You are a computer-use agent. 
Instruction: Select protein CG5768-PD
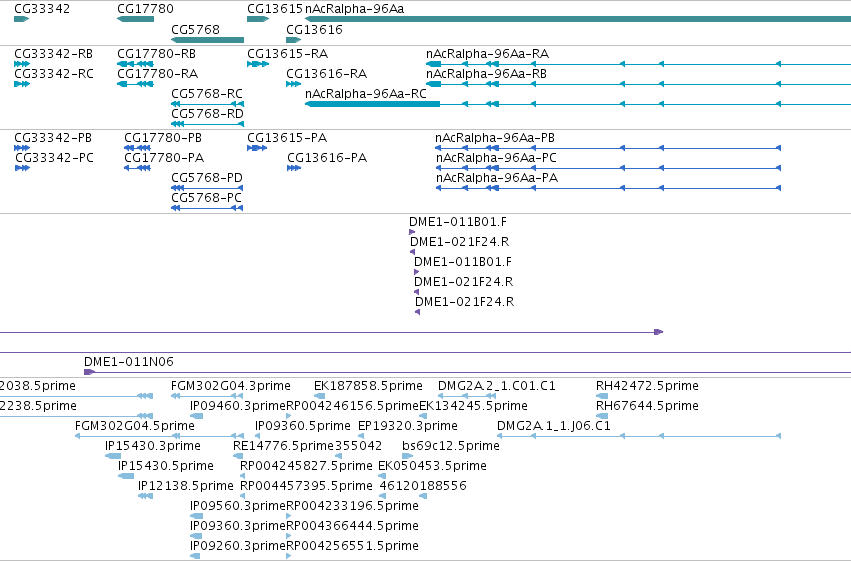tap(207, 188)
